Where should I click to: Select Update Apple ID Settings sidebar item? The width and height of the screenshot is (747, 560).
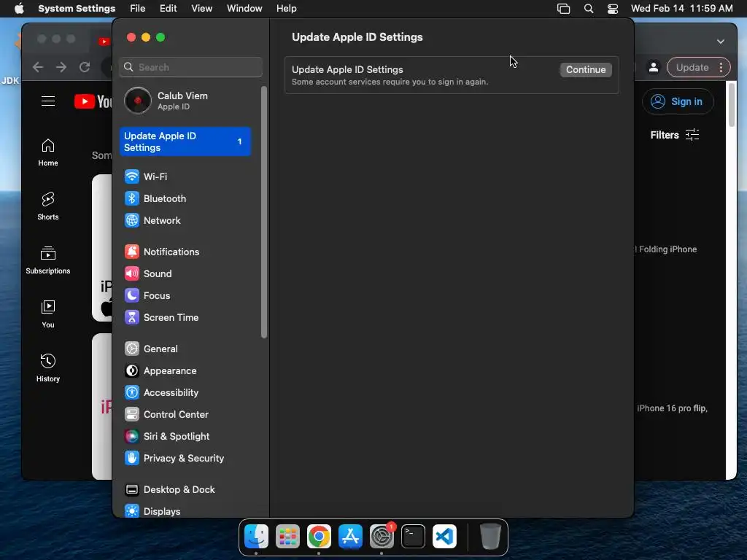[x=185, y=141]
